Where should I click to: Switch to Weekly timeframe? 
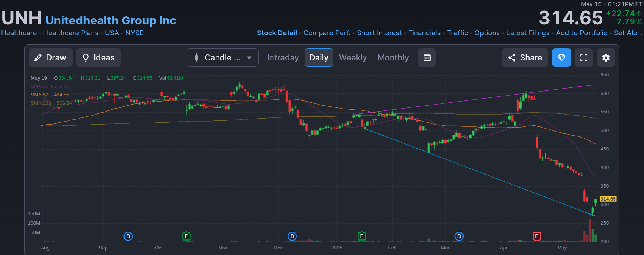[353, 57]
